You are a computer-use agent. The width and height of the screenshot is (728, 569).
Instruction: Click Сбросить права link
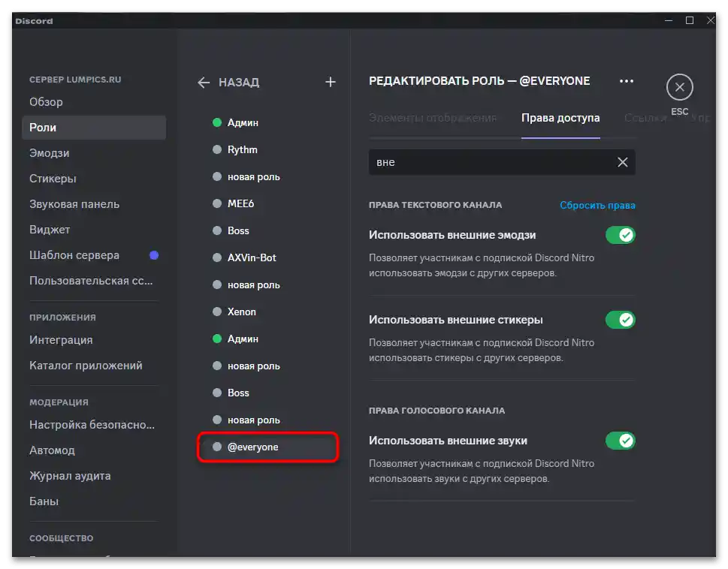tap(597, 206)
